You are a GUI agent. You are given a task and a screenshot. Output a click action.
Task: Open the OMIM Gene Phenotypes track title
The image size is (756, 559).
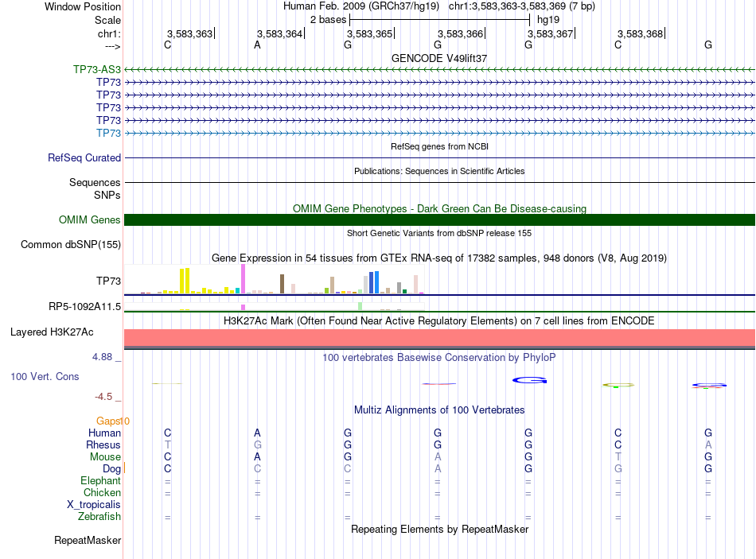tap(439, 208)
